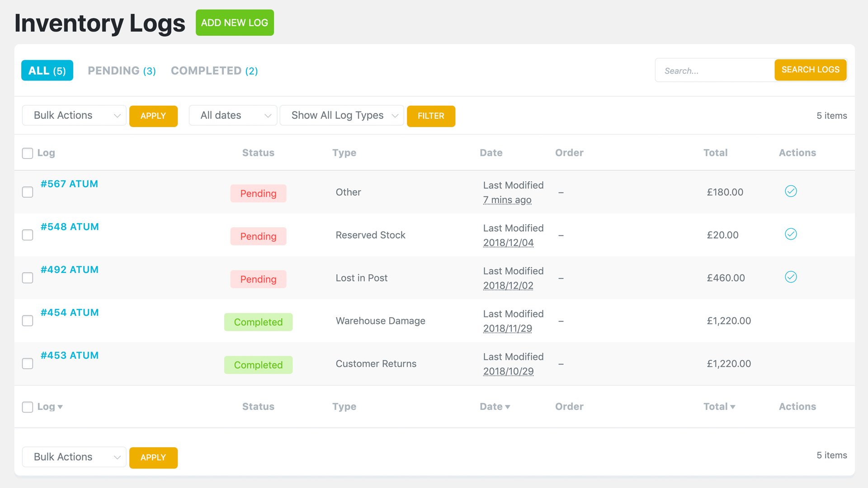Sort by Date arrow in footer

(x=508, y=407)
